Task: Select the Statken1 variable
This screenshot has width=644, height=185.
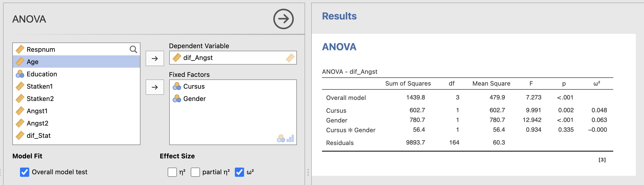Action: coord(39,86)
